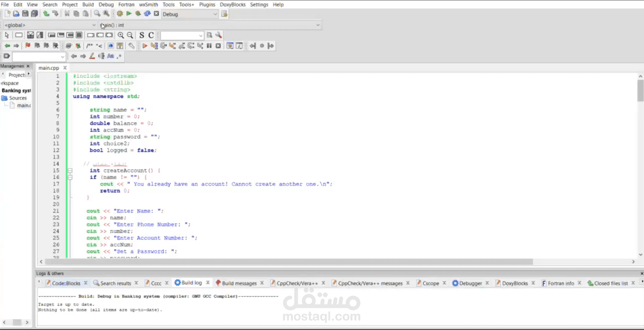Click the large C toolbar icon
Image resolution: width=644 pixels, height=330 pixels.
coord(151,35)
